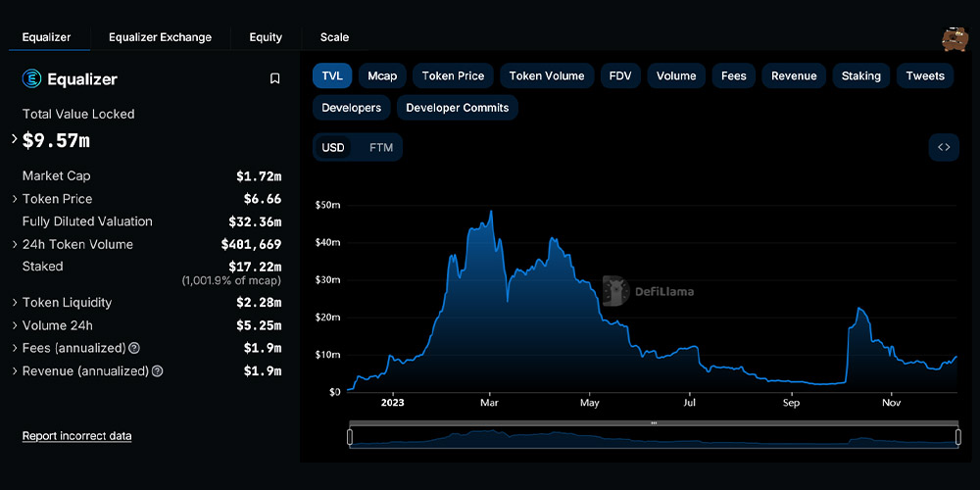
Task: Click the right handle of range slider
Action: tap(957, 436)
